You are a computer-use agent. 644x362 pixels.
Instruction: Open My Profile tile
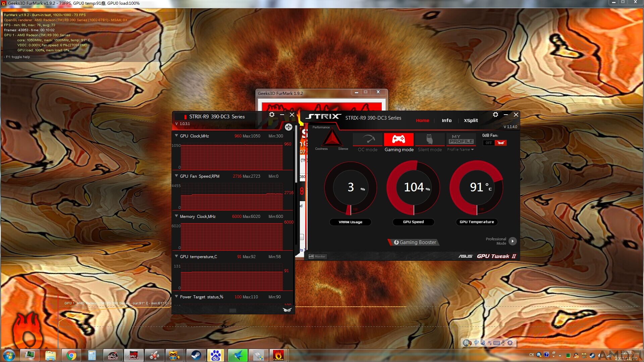461,139
